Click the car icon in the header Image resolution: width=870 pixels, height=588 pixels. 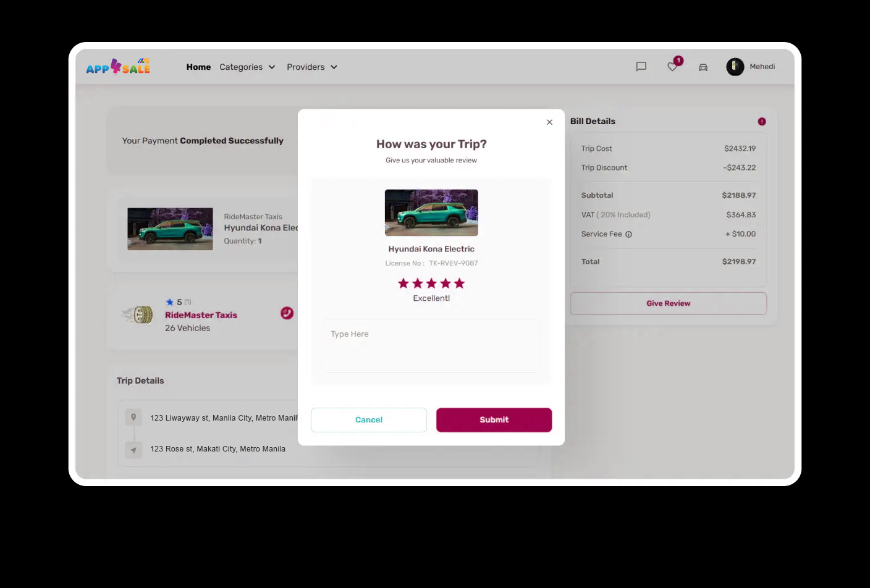[703, 67]
